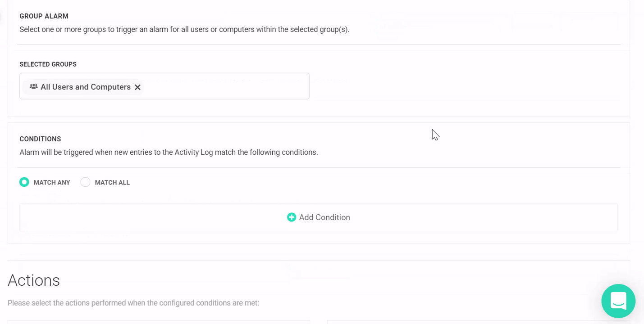Open the live chat support bubble
The width and height of the screenshot is (644, 324).
point(618,301)
